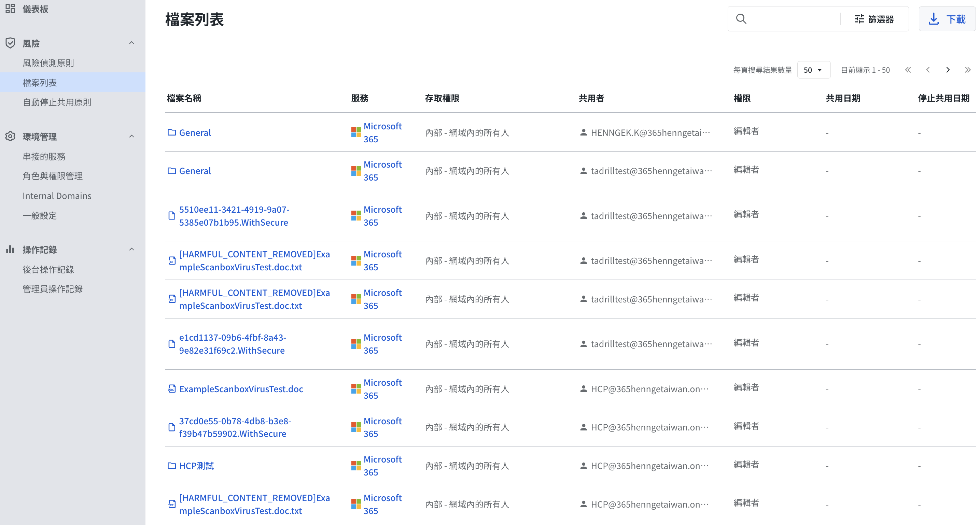Click the 下載 download button

click(947, 19)
